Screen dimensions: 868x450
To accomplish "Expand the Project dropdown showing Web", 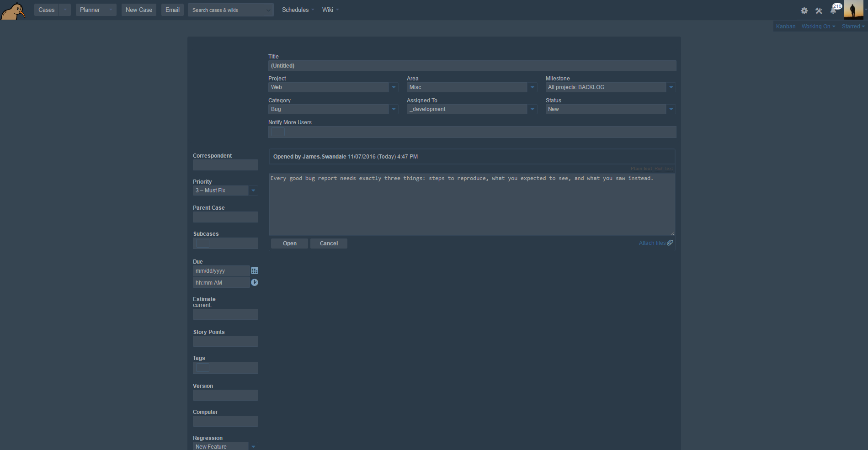I will pyautogui.click(x=394, y=87).
